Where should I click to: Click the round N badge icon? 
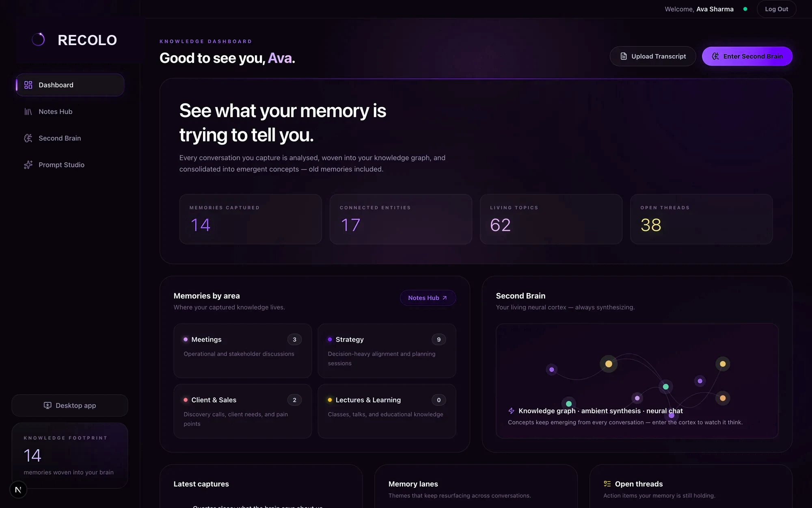(18, 490)
